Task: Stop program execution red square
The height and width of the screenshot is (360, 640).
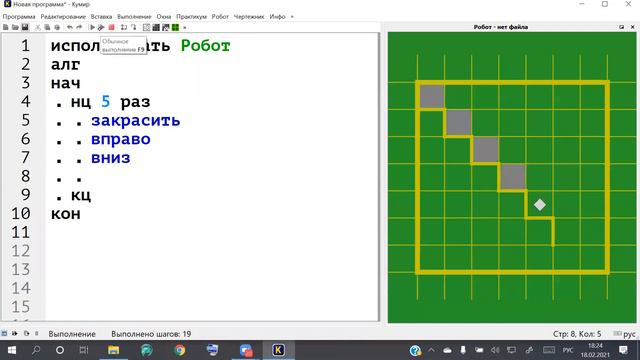Action: (111, 27)
